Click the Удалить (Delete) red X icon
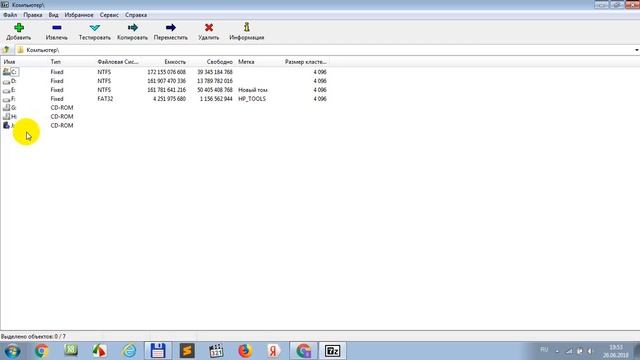 (209, 28)
